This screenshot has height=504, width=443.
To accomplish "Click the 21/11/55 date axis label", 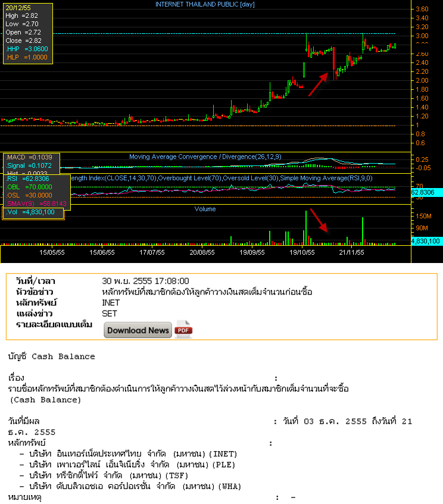I will click(352, 252).
